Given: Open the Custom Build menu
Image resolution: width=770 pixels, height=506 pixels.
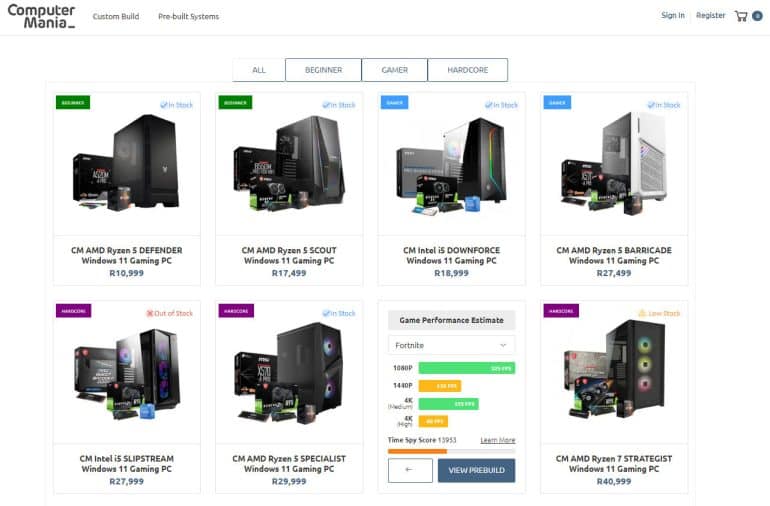Looking at the screenshot, I should click(x=116, y=16).
